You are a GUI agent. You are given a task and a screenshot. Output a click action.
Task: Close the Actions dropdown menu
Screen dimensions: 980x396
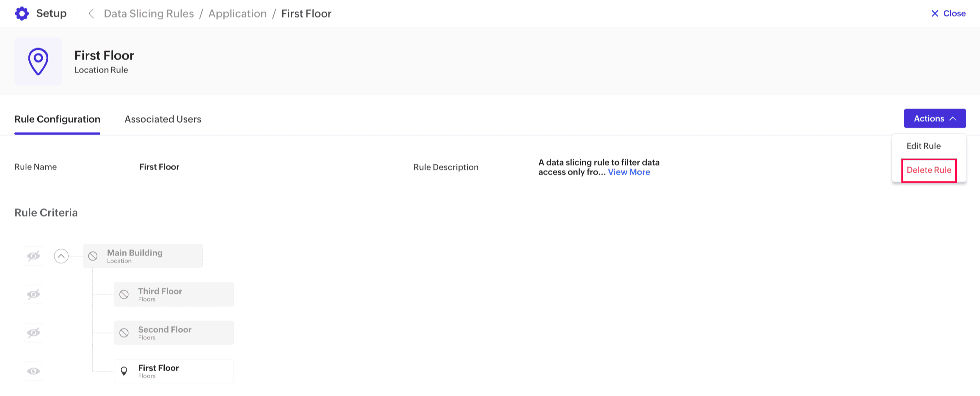[934, 119]
